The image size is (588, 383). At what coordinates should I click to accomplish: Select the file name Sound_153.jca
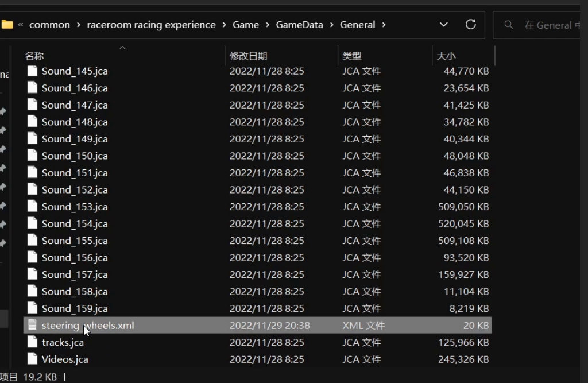pyautogui.click(x=75, y=206)
